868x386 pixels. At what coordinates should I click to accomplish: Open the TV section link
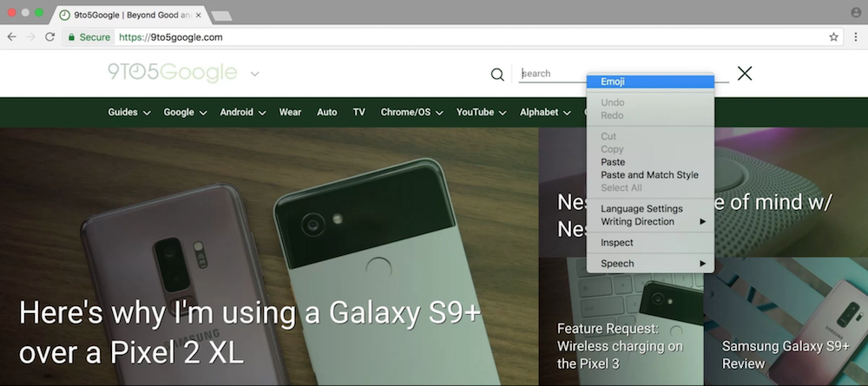click(x=358, y=112)
